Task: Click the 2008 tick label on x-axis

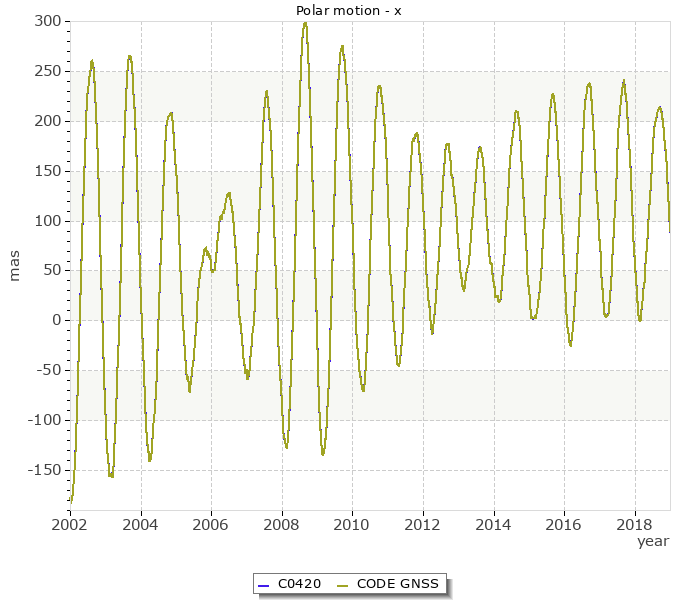Action: [x=282, y=524]
